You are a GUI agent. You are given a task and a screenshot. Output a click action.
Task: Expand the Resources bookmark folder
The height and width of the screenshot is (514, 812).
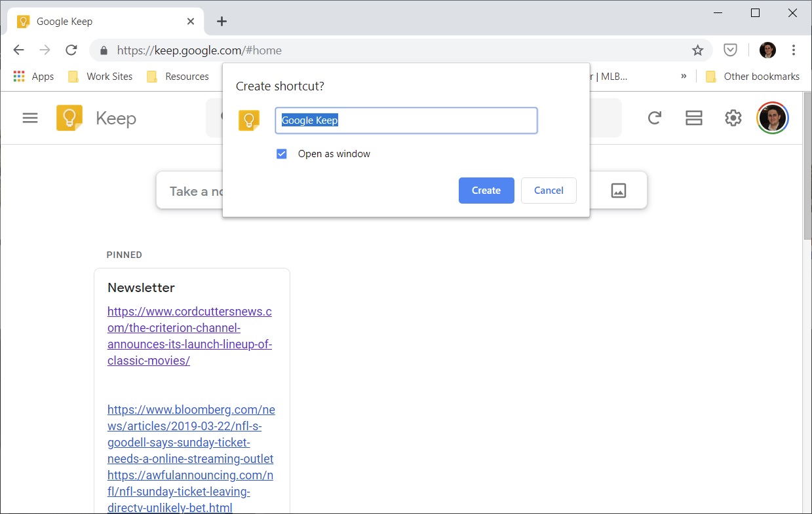tap(178, 77)
